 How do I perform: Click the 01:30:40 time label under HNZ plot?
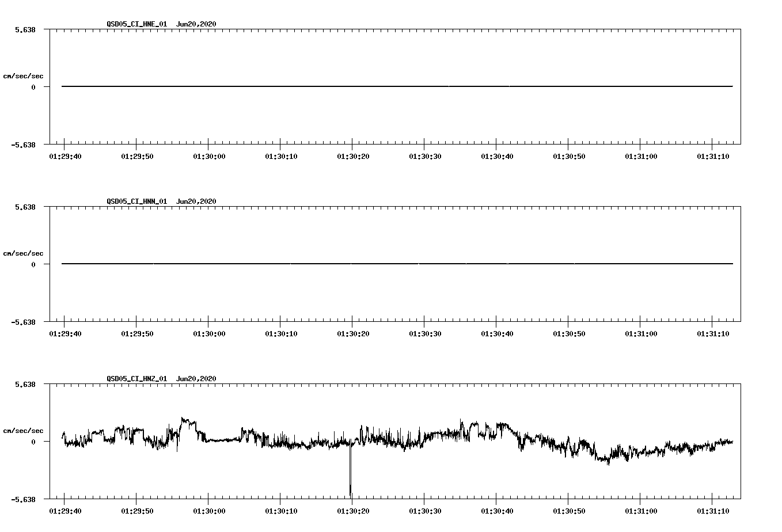click(x=496, y=511)
